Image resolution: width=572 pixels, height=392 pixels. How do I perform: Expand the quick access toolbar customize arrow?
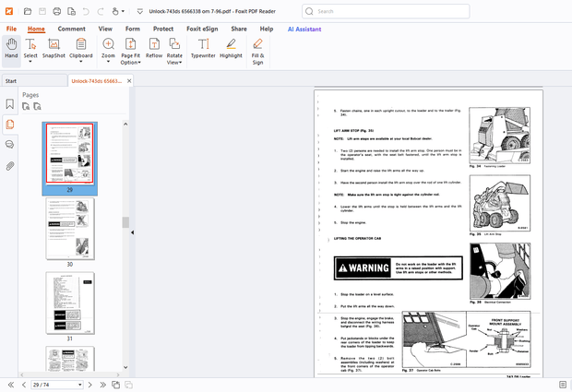pyautogui.click(x=139, y=12)
